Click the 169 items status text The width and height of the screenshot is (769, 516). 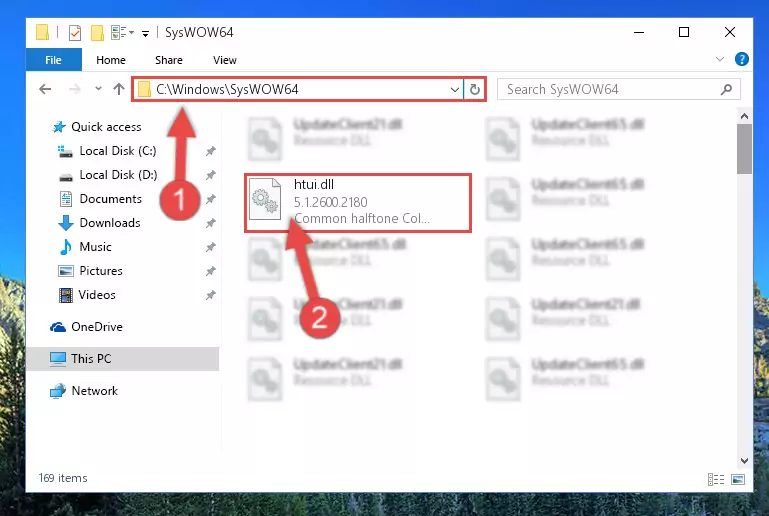click(x=63, y=478)
